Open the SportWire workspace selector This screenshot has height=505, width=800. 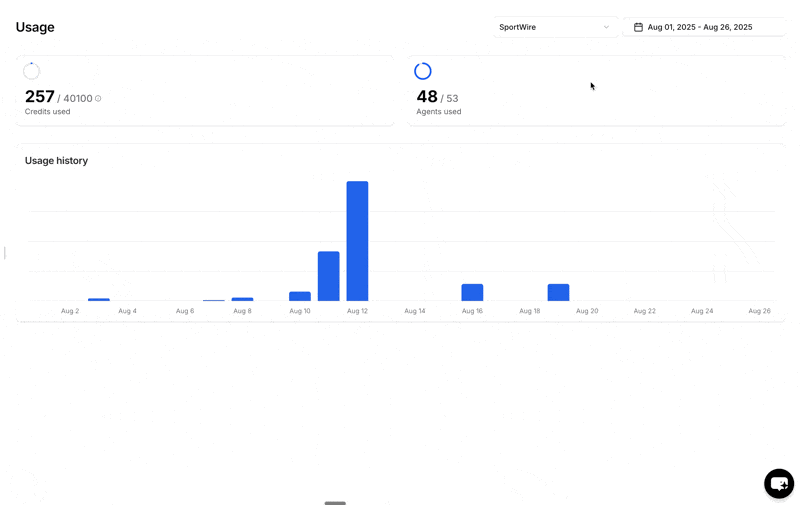coord(555,27)
